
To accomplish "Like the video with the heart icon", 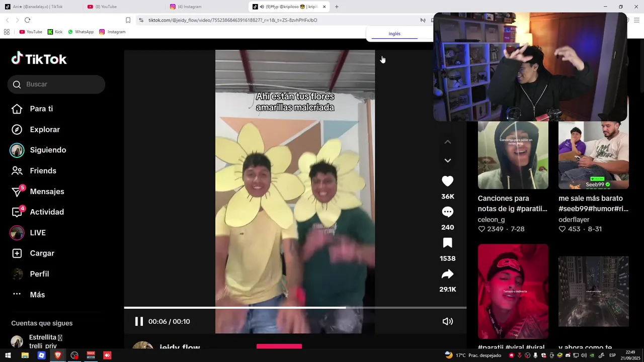I will 447,181.
